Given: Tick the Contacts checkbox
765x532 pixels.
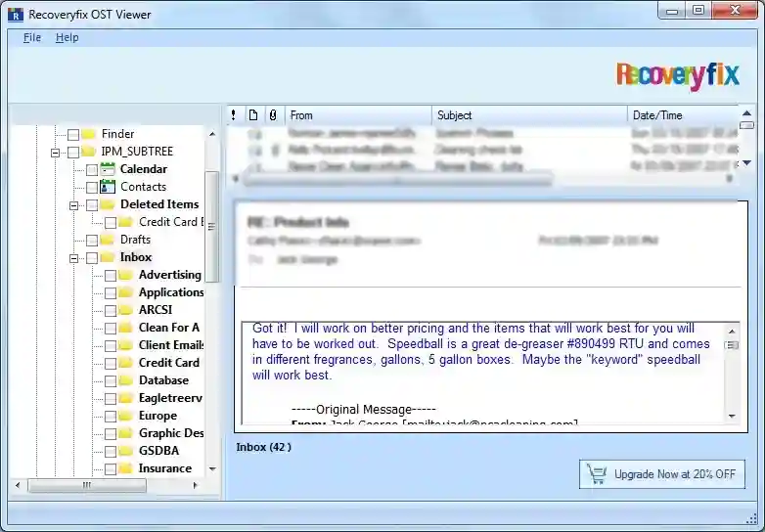Looking at the screenshot, I should [x=92, y=187].
